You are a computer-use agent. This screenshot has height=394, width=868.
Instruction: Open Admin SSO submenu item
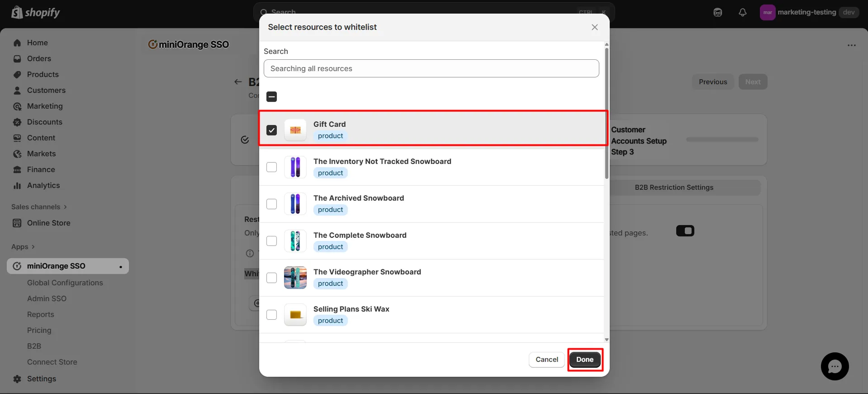(x=47, y=298)
